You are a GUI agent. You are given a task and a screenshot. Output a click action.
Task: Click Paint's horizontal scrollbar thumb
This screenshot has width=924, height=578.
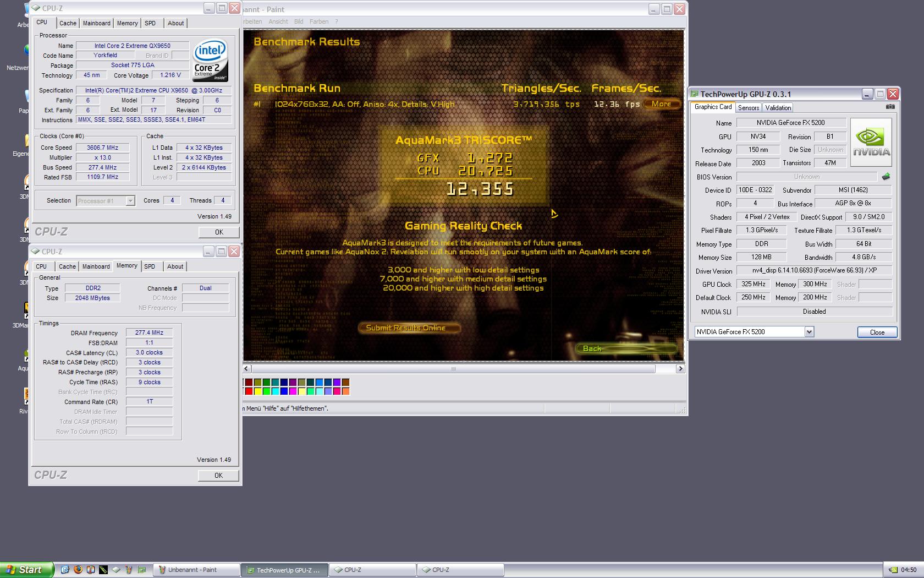point(453,369)
